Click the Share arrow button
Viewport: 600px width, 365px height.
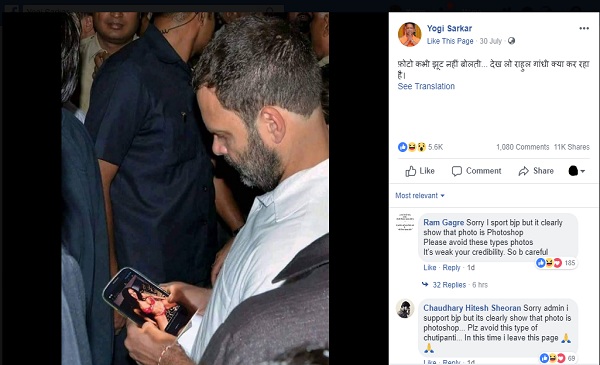click(536, 171)
